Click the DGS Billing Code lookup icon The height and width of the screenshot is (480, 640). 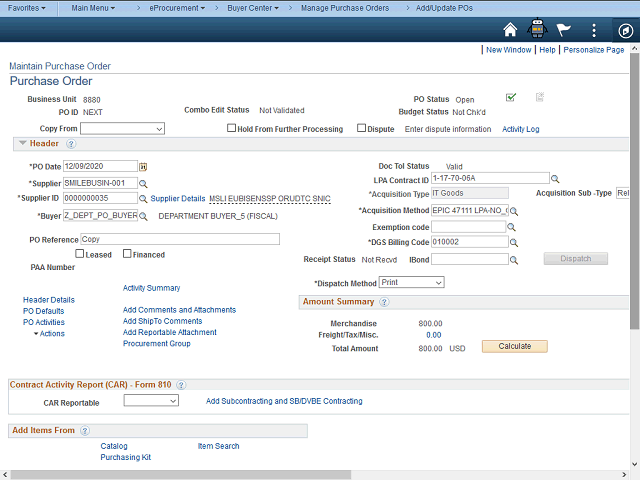(513, 242)
